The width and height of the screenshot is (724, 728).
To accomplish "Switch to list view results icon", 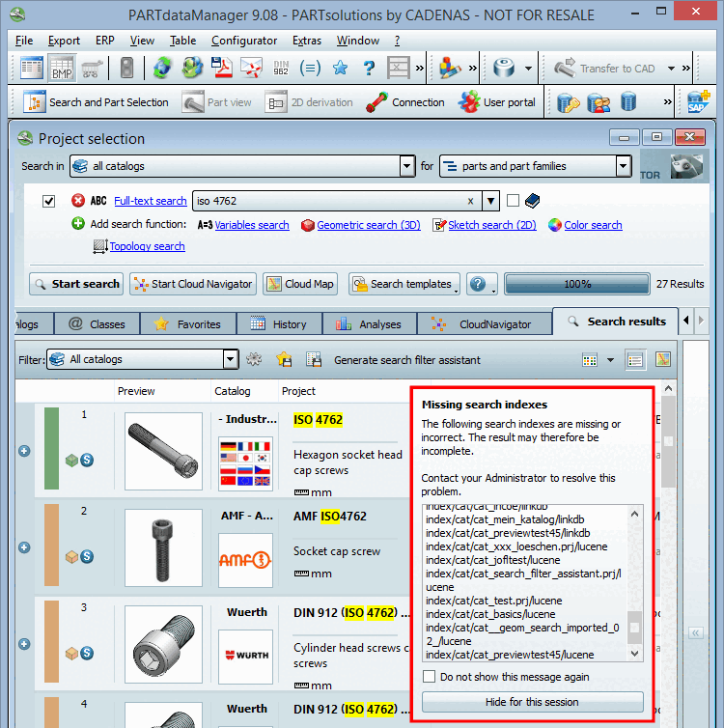I will (635, 359).
